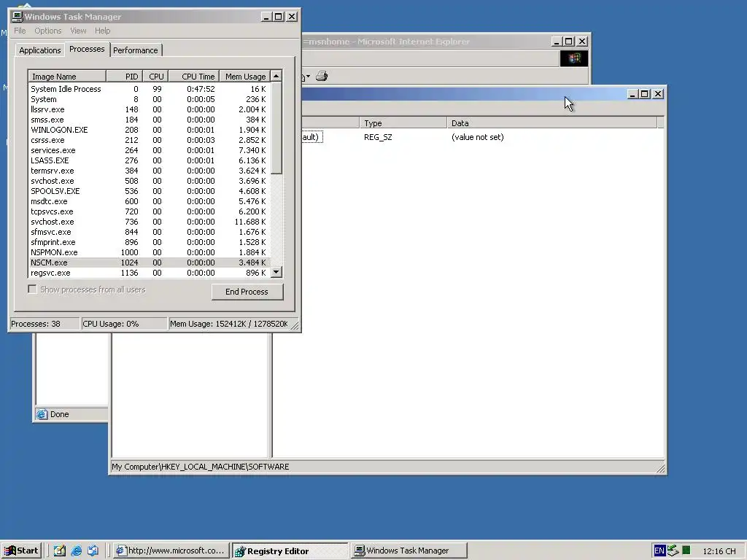The width and height of the screenshot is (747, 560).
Task: Click the IE page icon in status bar
Action: (42, 414)
